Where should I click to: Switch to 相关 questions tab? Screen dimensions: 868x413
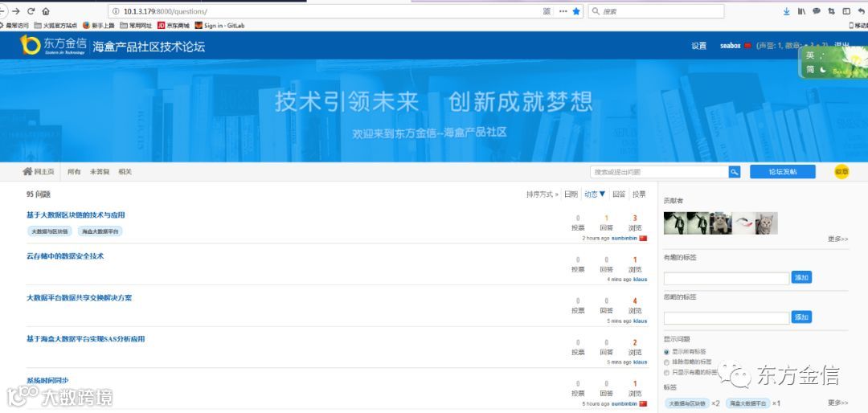coord(125,172)
